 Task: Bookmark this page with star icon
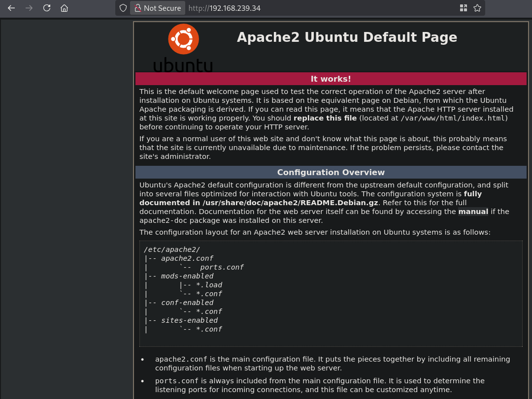point(477,8)
